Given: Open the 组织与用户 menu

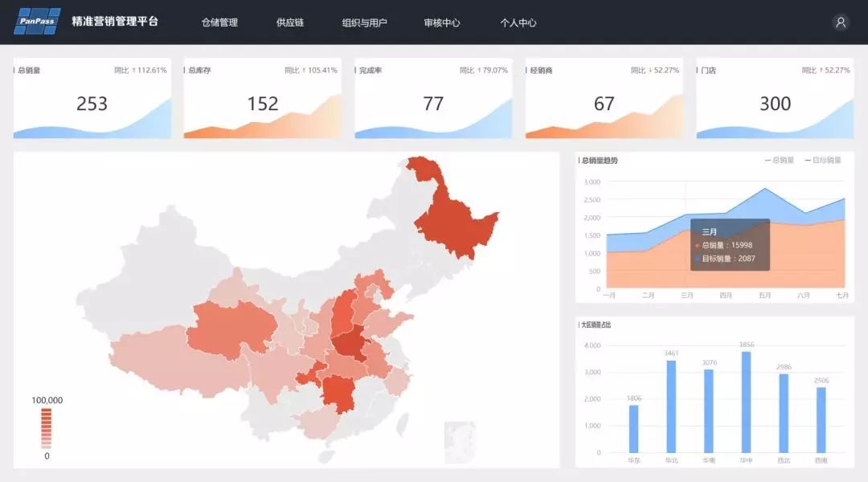Looking at the screenshot, I should [364, 22].
